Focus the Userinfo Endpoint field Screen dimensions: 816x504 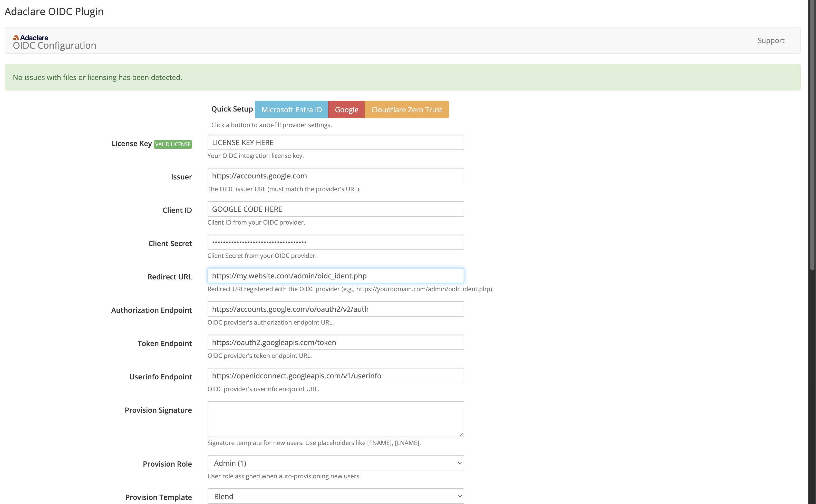(x=336, y=376)
